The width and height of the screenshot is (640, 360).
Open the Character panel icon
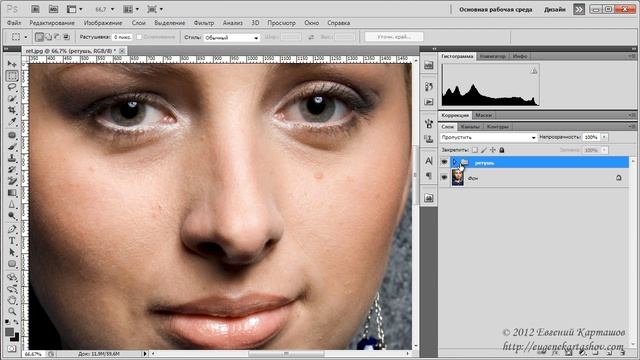429,161
